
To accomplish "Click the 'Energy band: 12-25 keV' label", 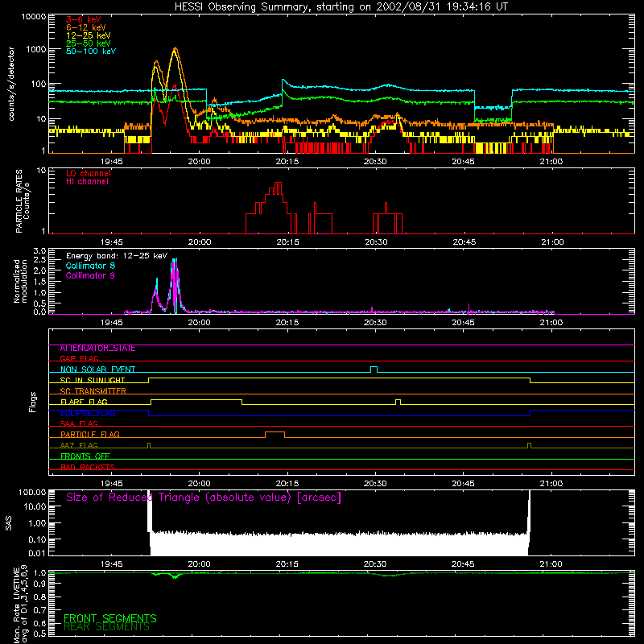I will pyautogui.click(x=117, y=256).
